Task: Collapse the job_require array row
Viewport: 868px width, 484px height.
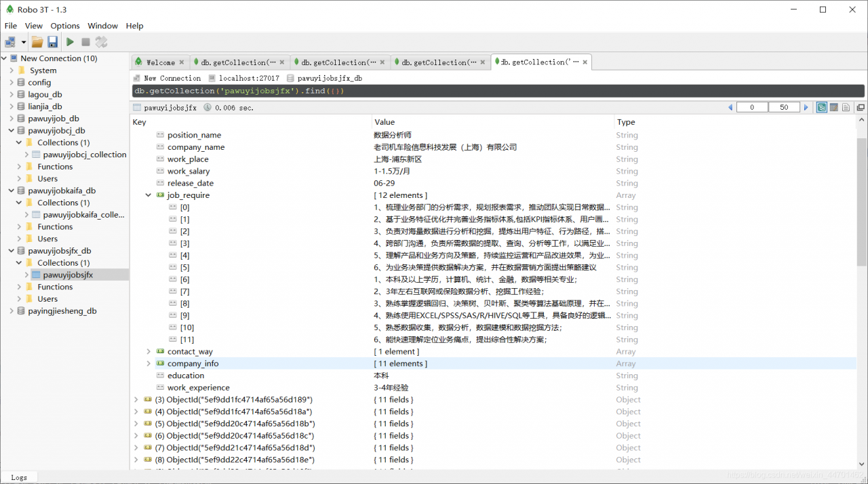Action: 149,195
